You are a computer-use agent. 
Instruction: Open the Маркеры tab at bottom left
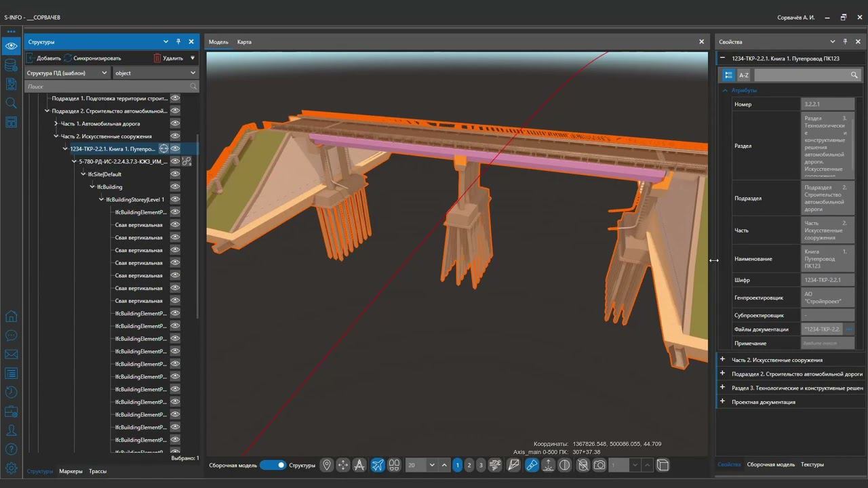(x=71, y=471)
